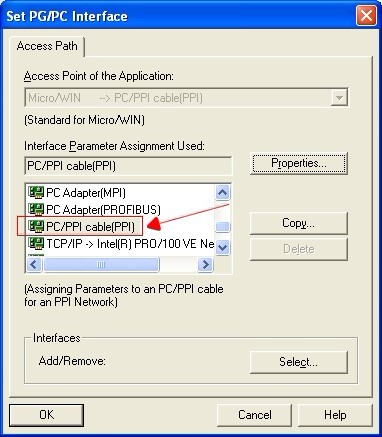Open Select... to add or remove interfaces
Screen dimensions: 382x437
coord(299,362)
